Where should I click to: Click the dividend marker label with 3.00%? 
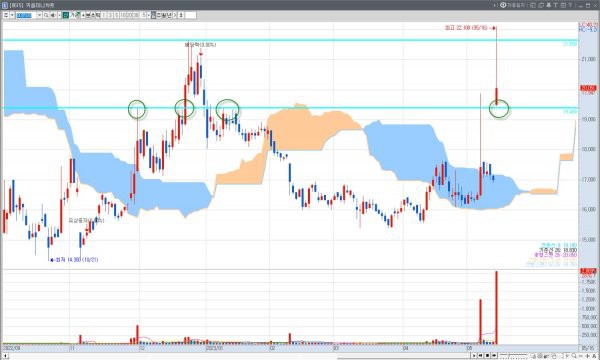(200, 45)
